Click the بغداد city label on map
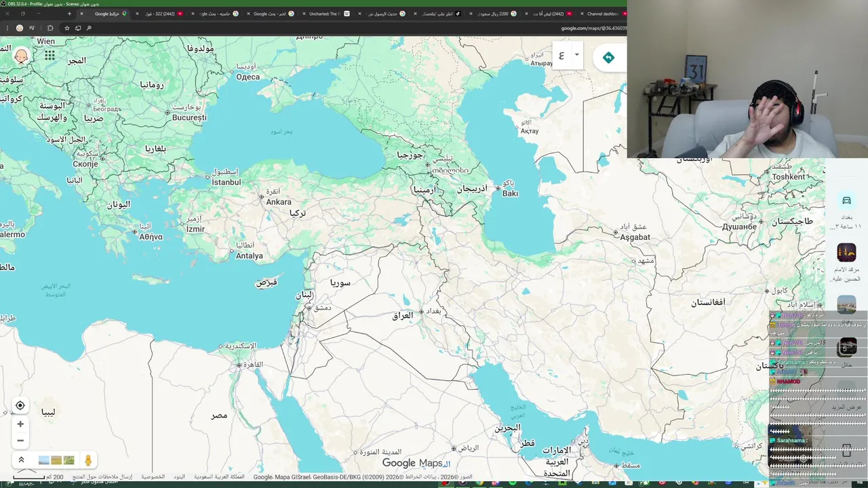Image resolution: width=868 pixels, height=488 pixels. pyautogui.click(x=433, y=310)
